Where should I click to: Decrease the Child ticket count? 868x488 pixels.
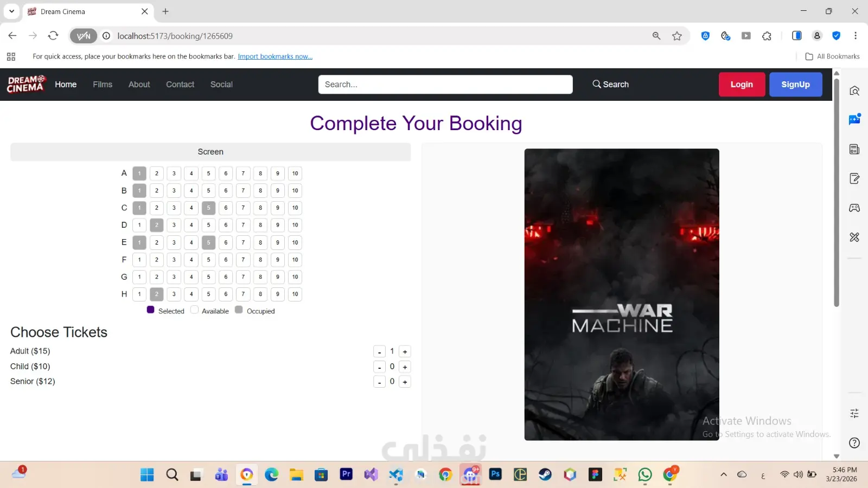379,367
